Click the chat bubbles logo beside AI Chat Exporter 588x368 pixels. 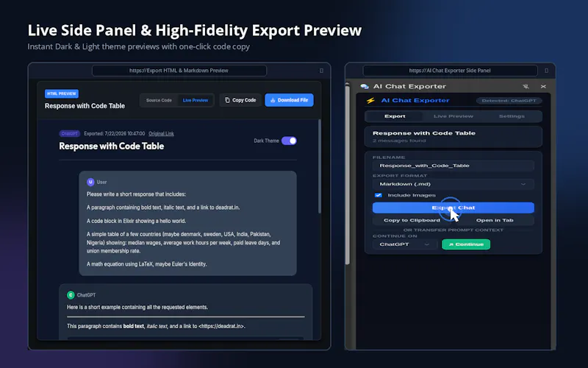coord(364,86)
